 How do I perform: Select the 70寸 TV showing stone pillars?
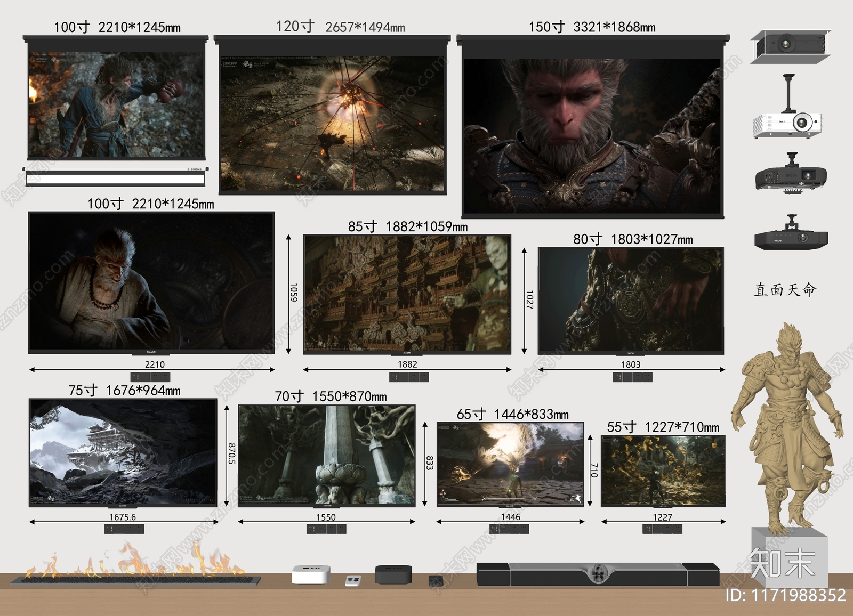(326, 456)
